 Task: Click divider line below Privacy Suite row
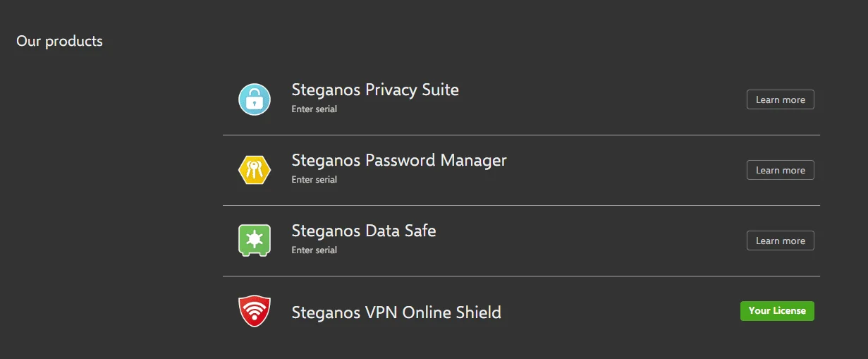[x=521, y=135]
